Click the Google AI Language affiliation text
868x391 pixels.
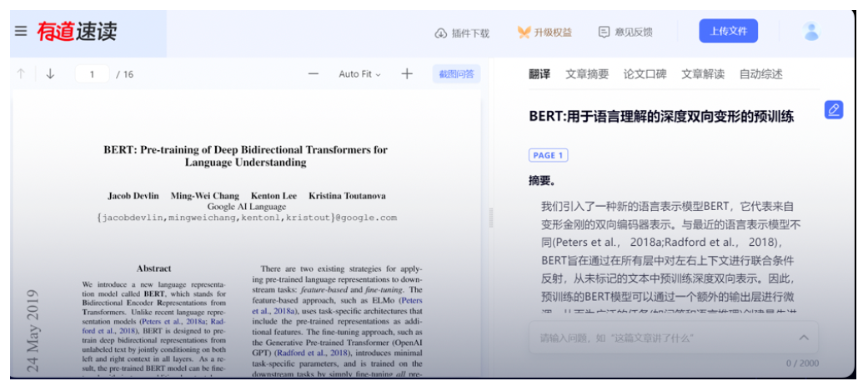(247, 207)
